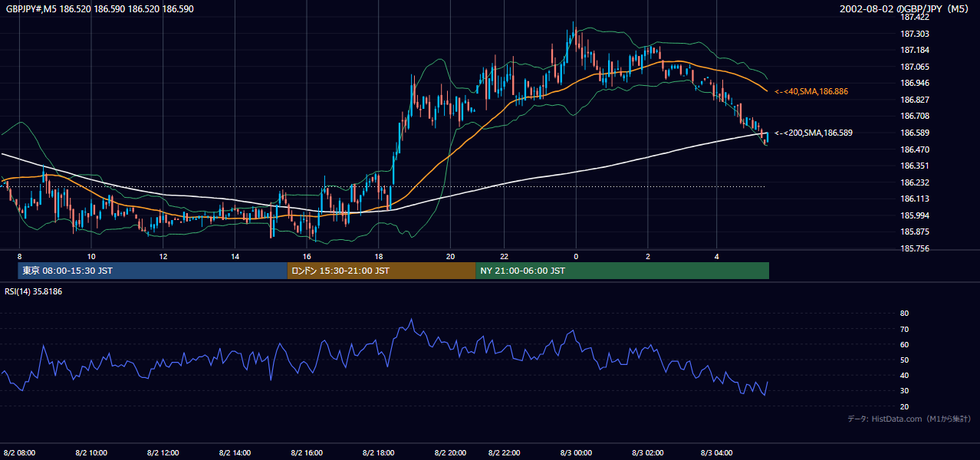Image resolution: width=980 pixels, height=460 pixels.
Task: Click the RSI(14) 35.8186 indicator label
Action: point(34,291)
